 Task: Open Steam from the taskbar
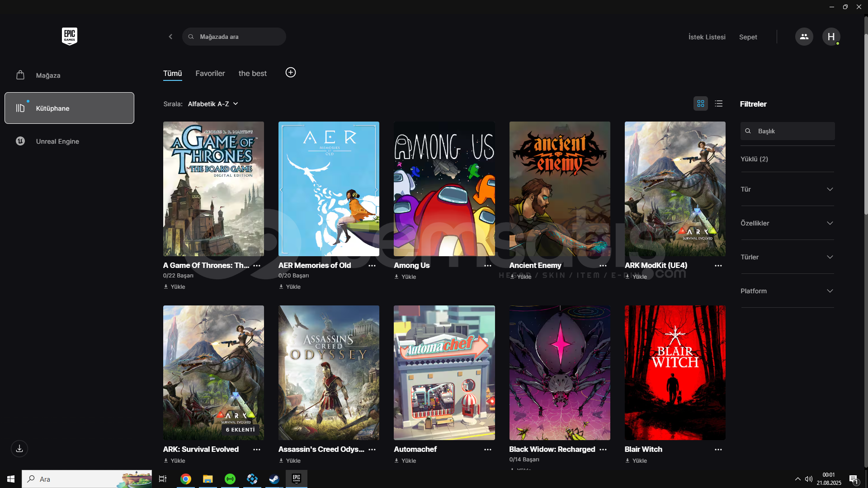pos(274,479)
